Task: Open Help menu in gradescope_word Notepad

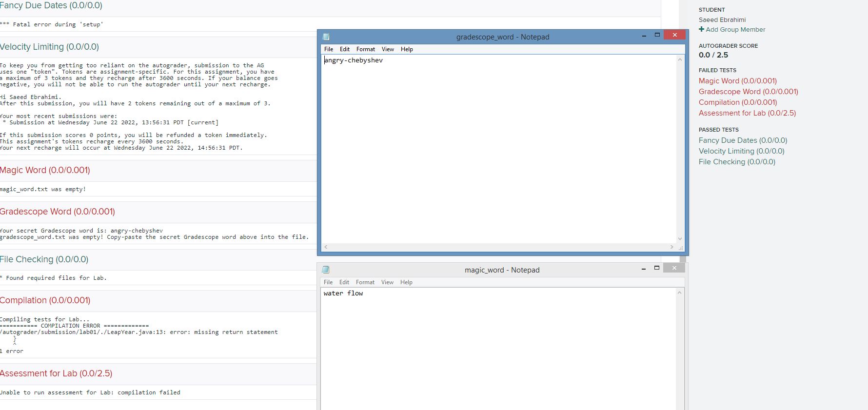Action: 407,49
